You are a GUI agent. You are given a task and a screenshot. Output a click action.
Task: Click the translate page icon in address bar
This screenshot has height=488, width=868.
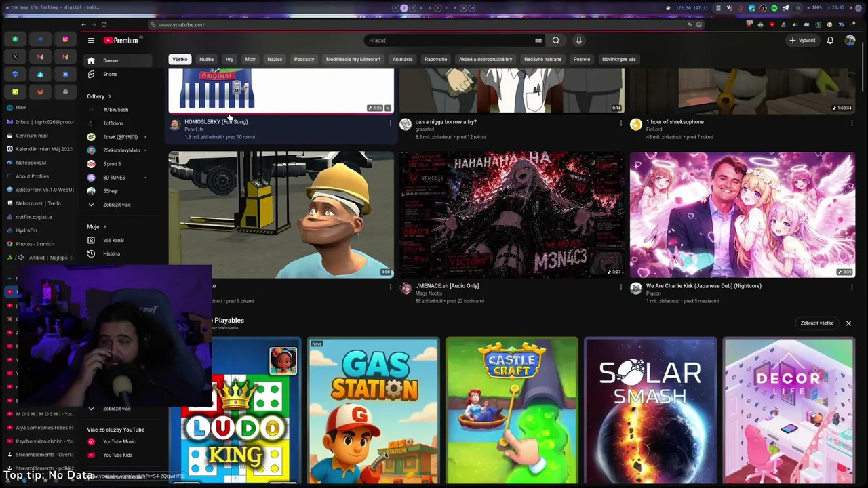(690, 25)
